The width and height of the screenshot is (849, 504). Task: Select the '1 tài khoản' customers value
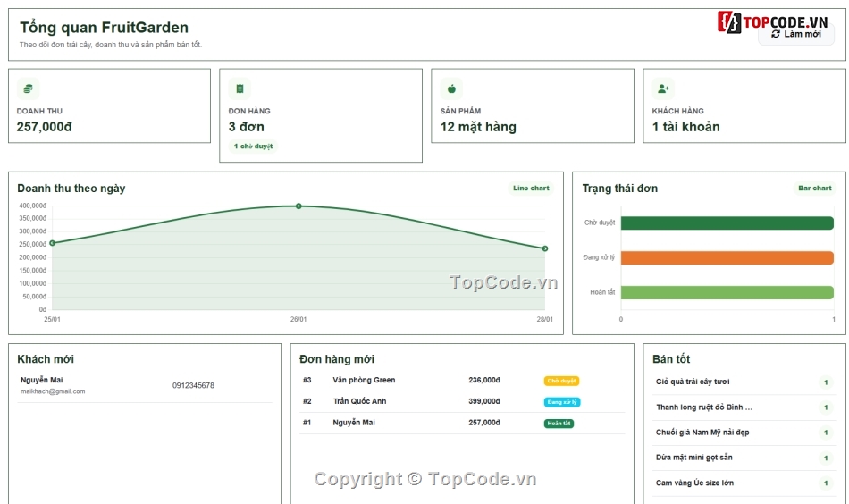tap(686, 127)
